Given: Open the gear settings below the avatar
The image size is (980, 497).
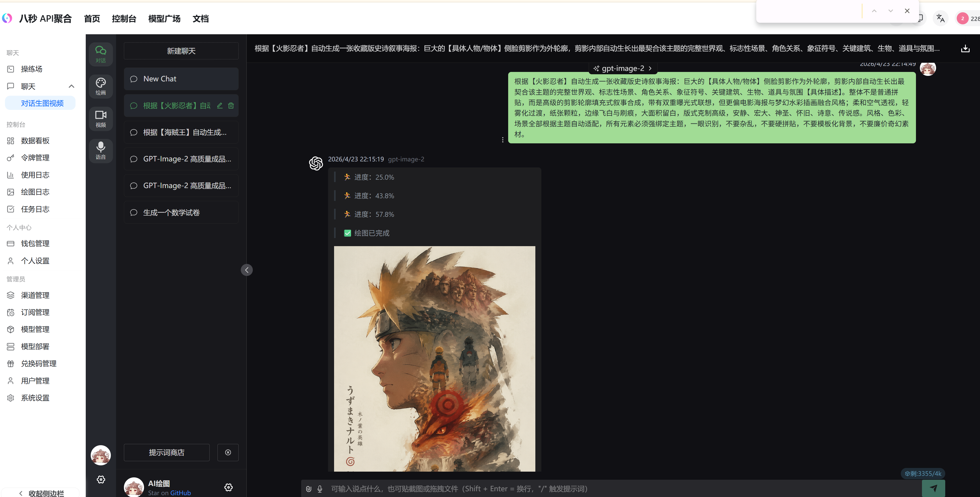Looking at the screenshot, I should pos(101,479).
